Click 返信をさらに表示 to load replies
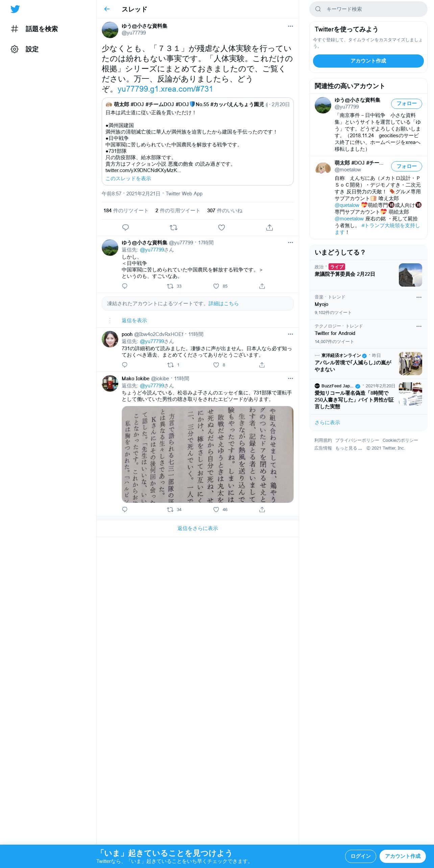This screenshot has width=434, height=868. click(198, 528)
